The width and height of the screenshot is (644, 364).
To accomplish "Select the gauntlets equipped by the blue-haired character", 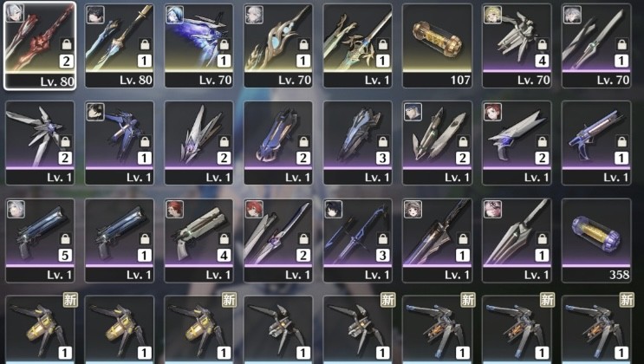I will [438, 143].
